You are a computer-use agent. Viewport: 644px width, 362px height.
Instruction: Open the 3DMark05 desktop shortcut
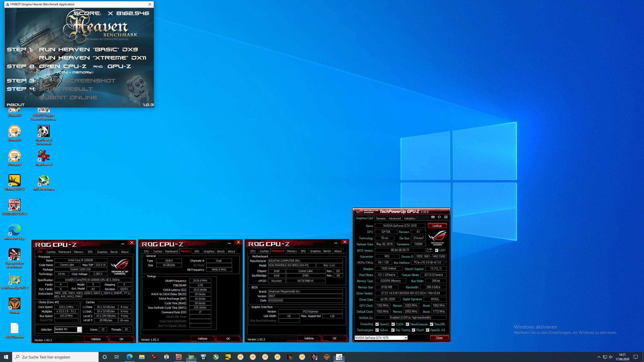point(14,133)
